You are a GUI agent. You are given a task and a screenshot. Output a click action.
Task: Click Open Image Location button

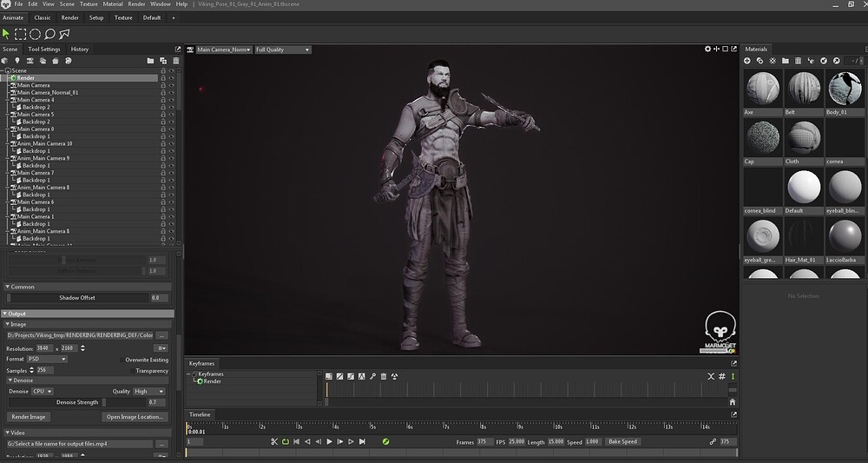click(x=135, y=417)
